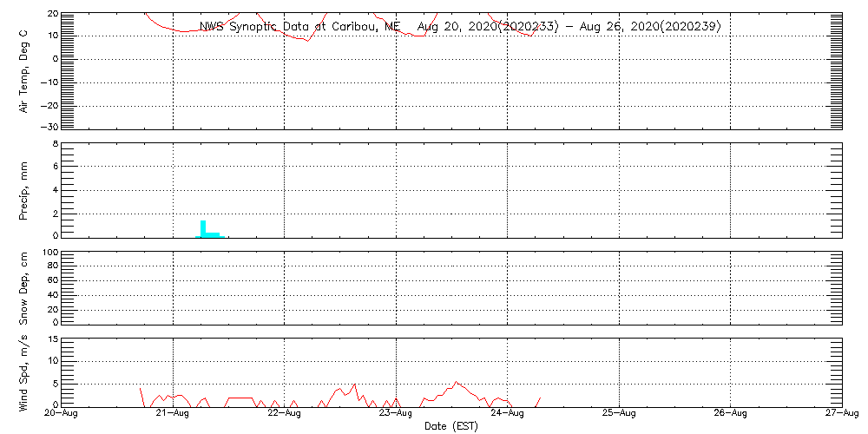Select the 24-Aug date tick label
The height and width of the screenshot is (434, 868).
click(507, 415)
